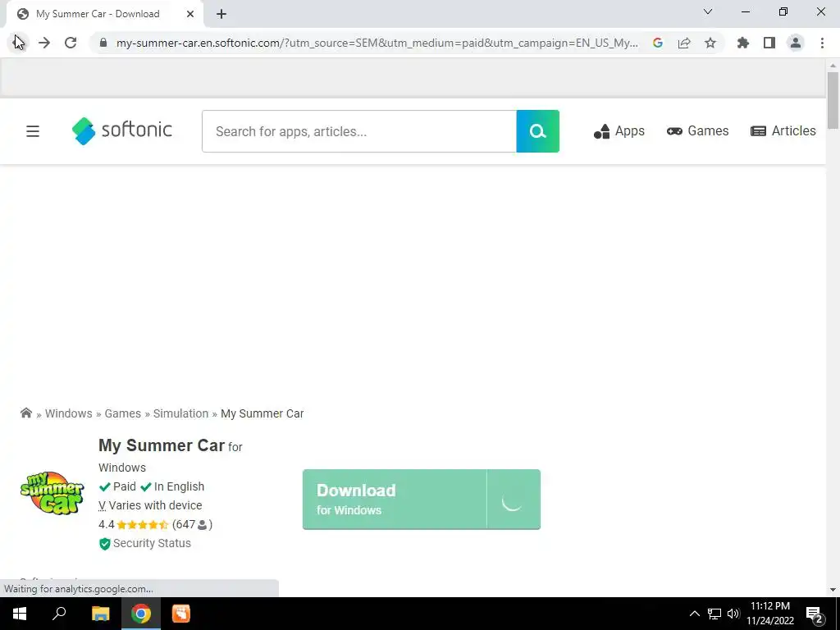
Task: Go to the Softonic logo homepage
Action: point(122,130)
